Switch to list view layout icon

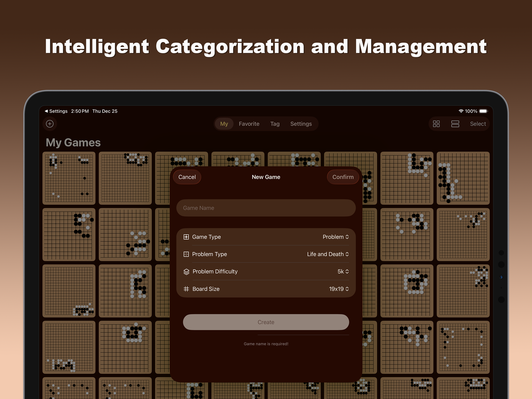tap(455, 124)
